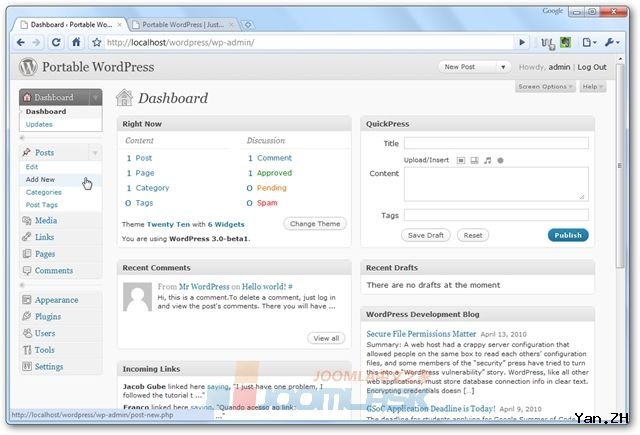Click the Dashboard house icon beside the heading
The height and width of the screenshot is (435, 640).
(x=124, y=98)
